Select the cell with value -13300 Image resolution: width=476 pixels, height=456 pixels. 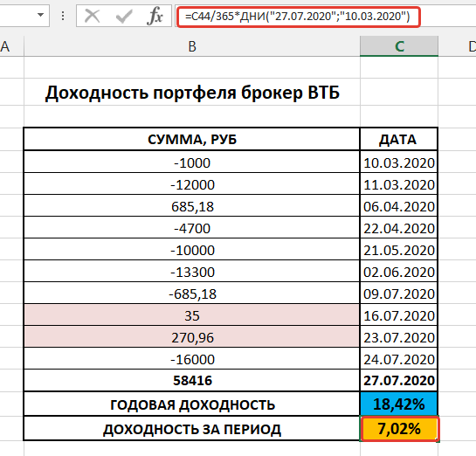[192, 271]
